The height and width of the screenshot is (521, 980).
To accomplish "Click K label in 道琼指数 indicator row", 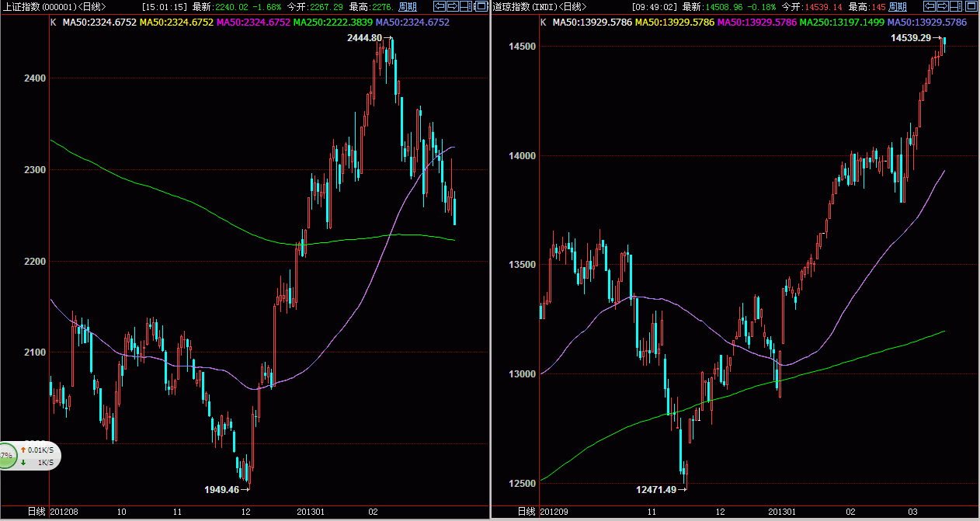I will pyautogui.click(x=543, y=23).
